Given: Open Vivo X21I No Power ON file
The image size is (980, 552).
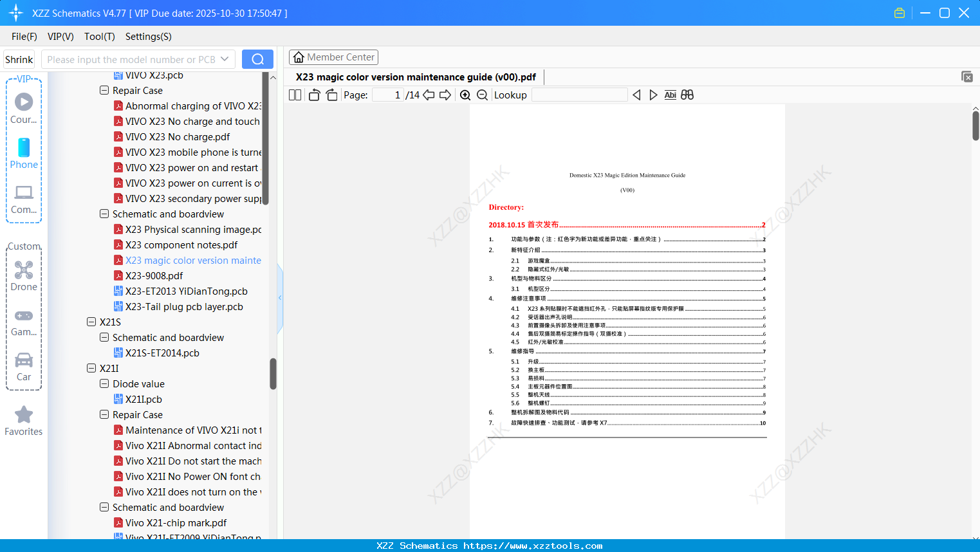Looking at the screenshot, I should click(187, 477).
